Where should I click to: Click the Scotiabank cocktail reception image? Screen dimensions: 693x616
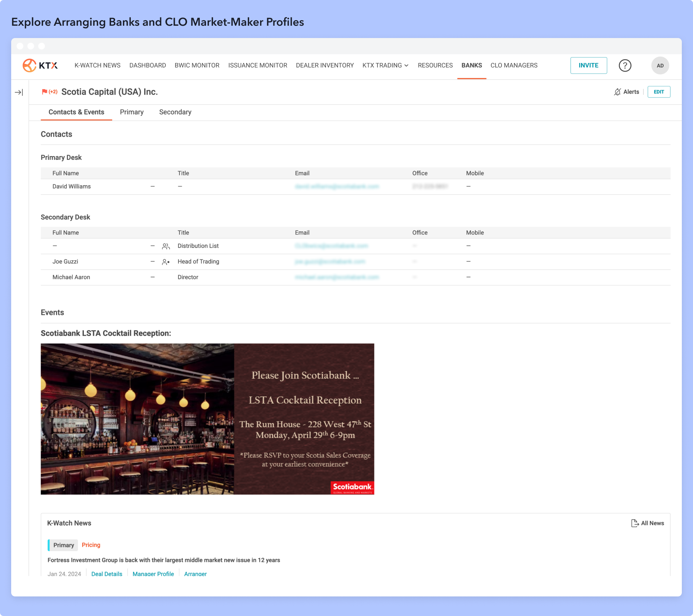click(x=207, y=419)
